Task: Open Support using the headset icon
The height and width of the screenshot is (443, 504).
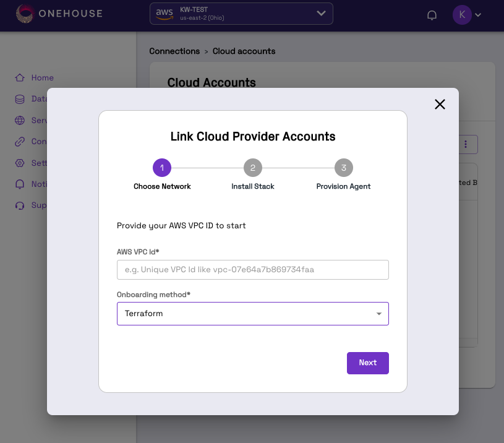Action: 19,205
